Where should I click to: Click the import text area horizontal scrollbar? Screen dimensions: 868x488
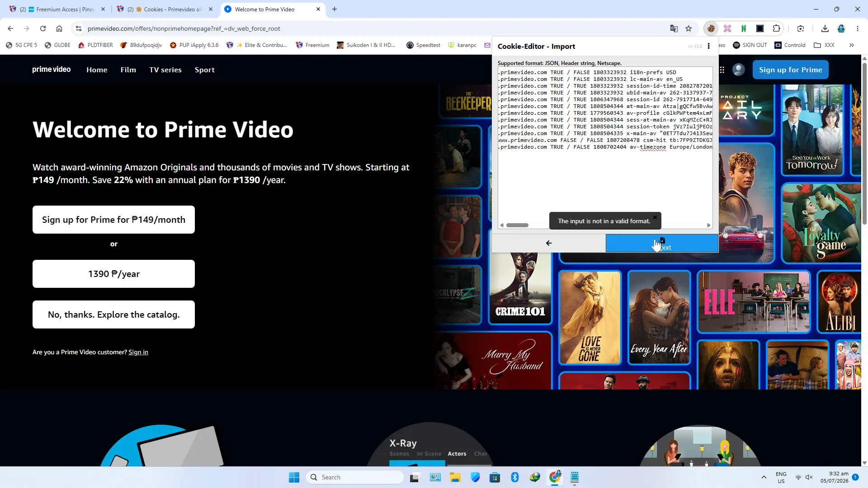pyautogui.click(x=517, y=225)
